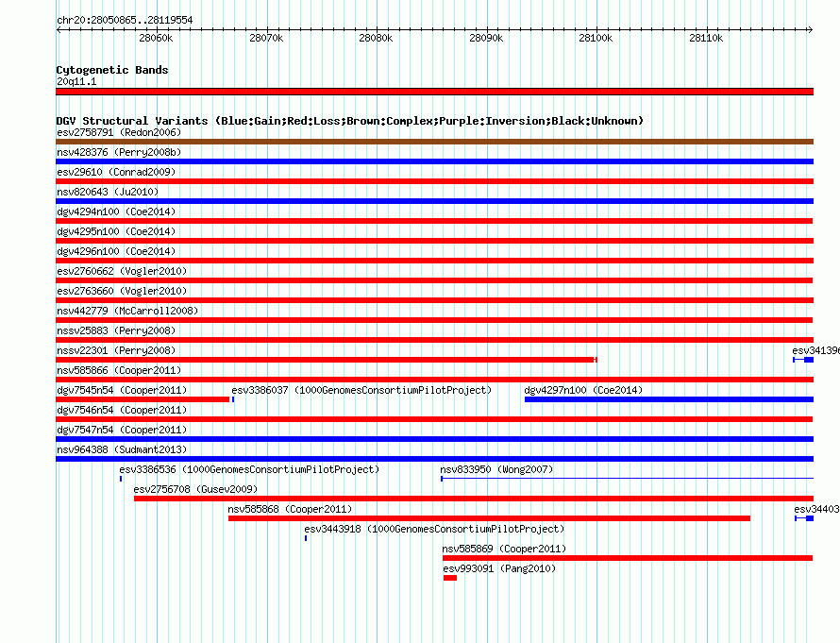Open variant esv29610 (Conrad2009) label

(116, 172)
